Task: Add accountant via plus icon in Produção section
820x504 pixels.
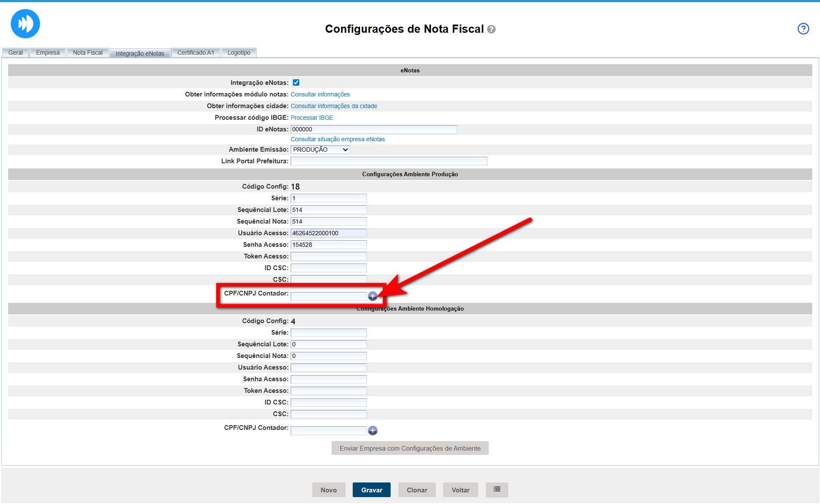Action: 373,296
